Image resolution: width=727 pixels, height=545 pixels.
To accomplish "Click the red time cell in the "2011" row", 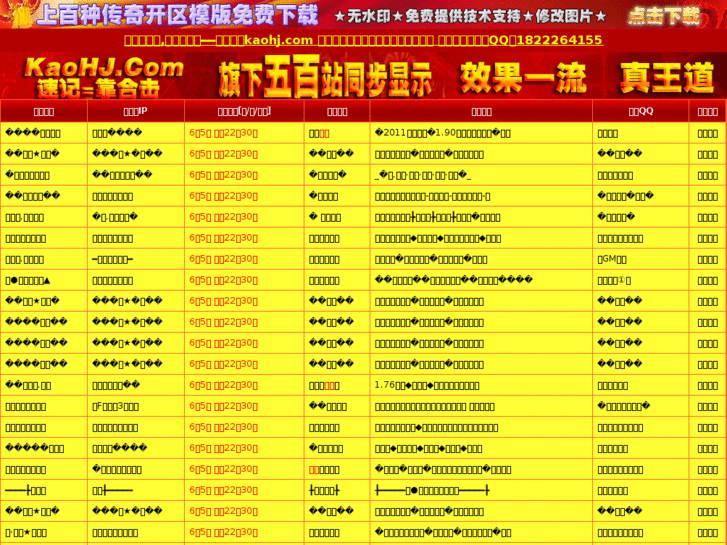I will (244, 133).
